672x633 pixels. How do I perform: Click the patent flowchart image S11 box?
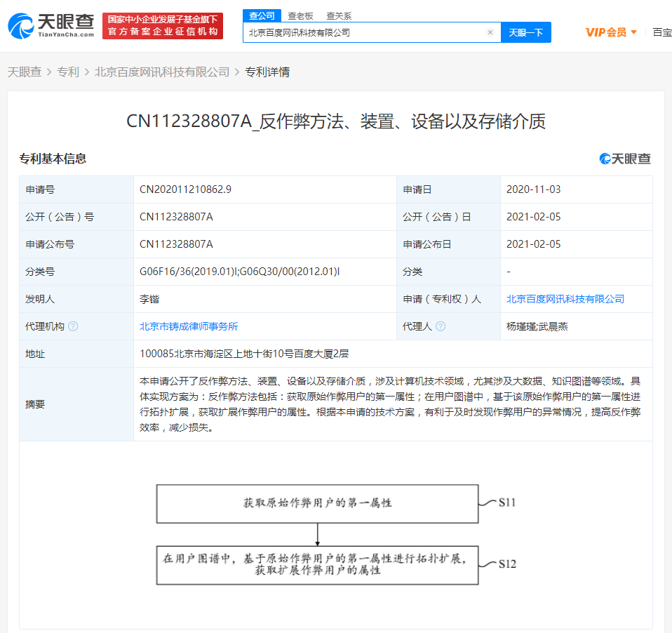point(317,503)
